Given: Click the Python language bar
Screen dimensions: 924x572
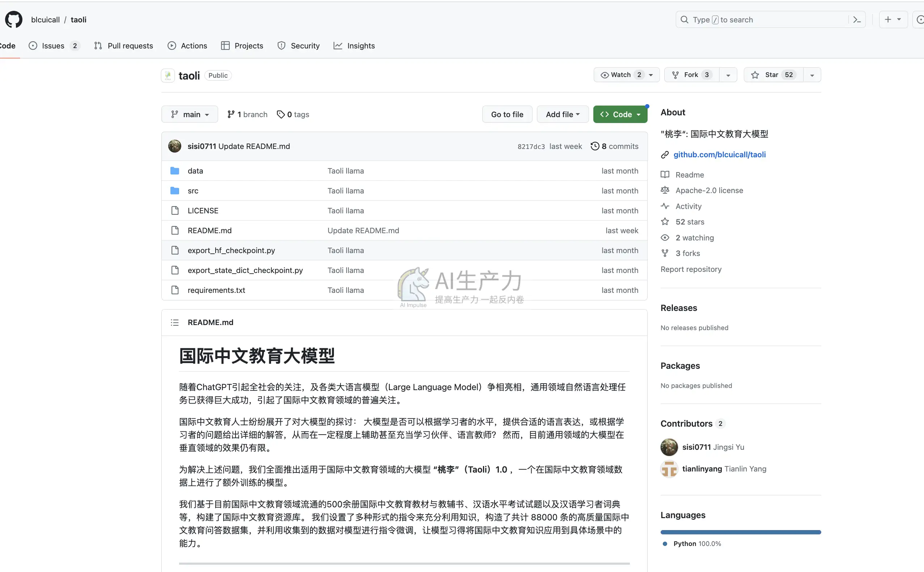Looking at the screenshot, I should point(741,532).
